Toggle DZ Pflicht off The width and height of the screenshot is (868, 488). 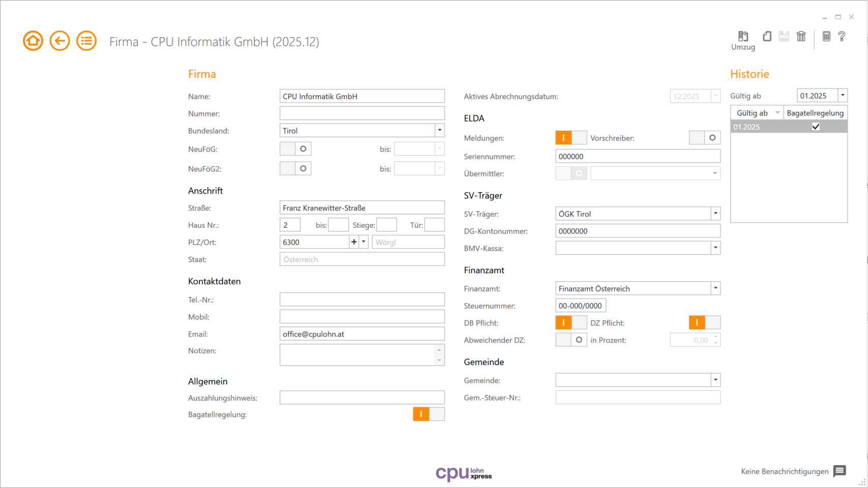[704, 322]
